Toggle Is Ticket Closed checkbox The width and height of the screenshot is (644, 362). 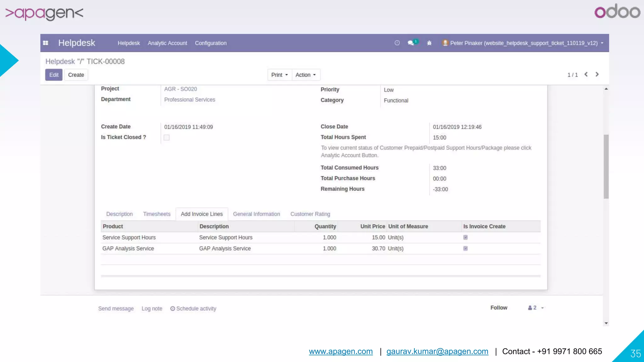(167, 138)
